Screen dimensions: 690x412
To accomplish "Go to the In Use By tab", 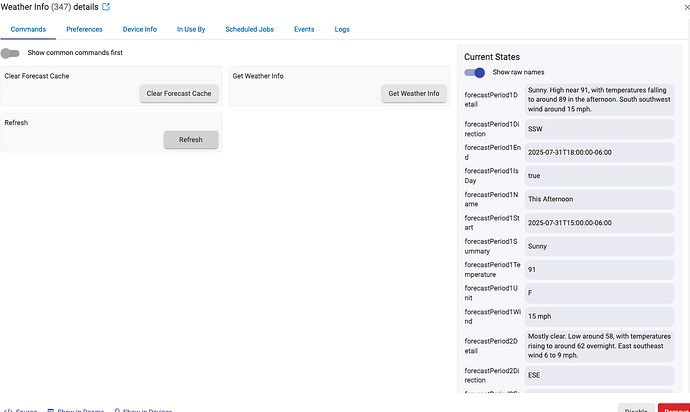I will pyautogui.click(x=191, y=29).
